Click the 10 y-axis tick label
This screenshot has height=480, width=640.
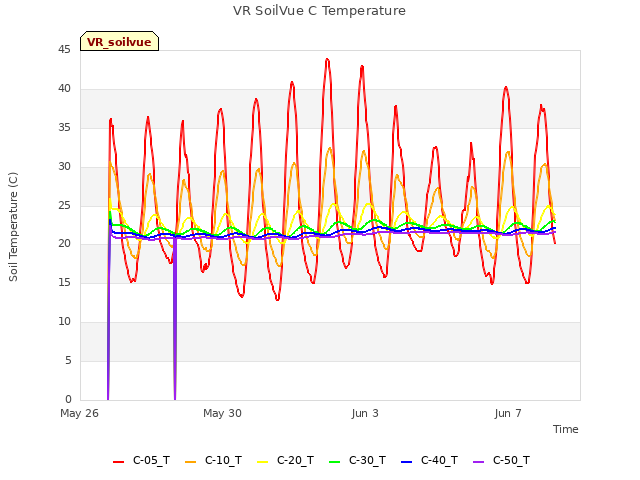64,322
